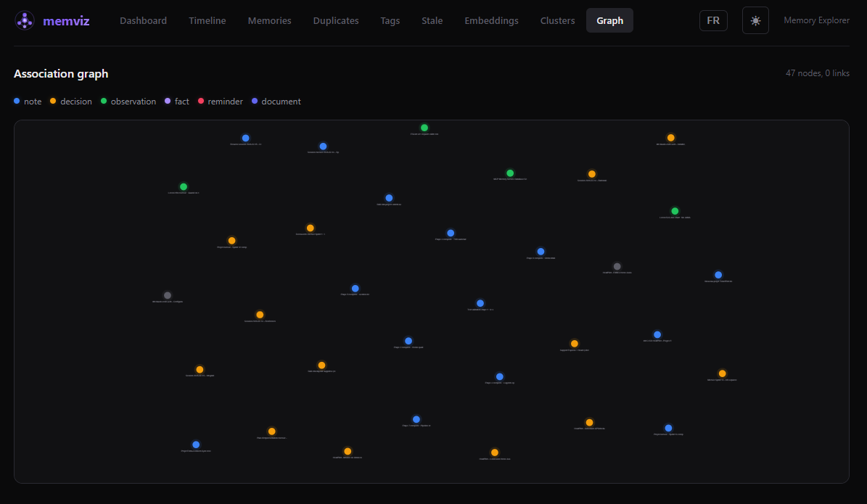867x504 pixels.
Task: Select the rightmost blue note node
Action: pyautogui.click(x=718, y=275)
